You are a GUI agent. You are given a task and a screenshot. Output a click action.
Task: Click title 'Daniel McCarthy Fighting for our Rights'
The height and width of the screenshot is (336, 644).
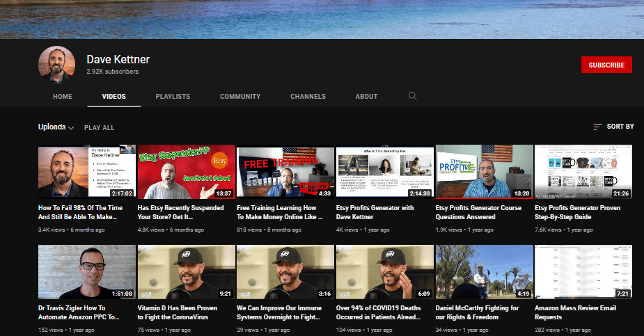[477, 312]
